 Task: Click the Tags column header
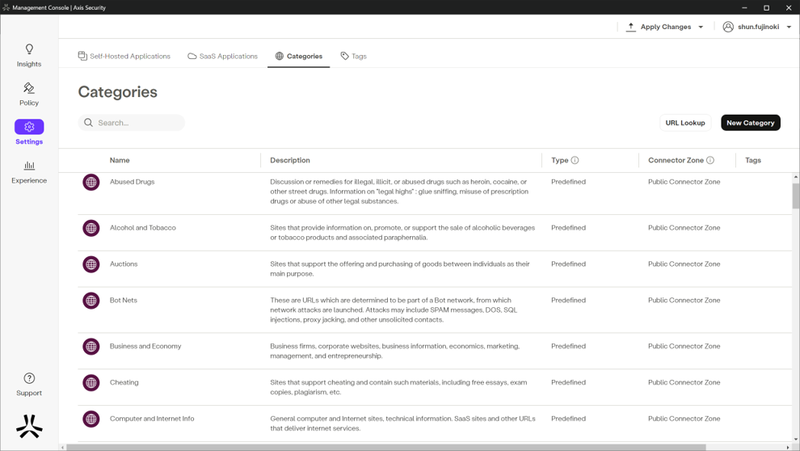(753, 160)
